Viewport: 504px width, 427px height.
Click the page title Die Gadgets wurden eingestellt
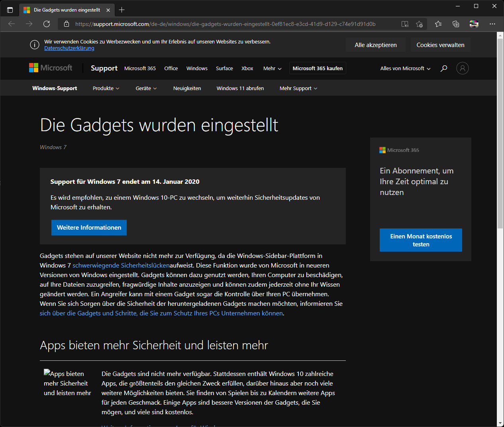(159, 125)
